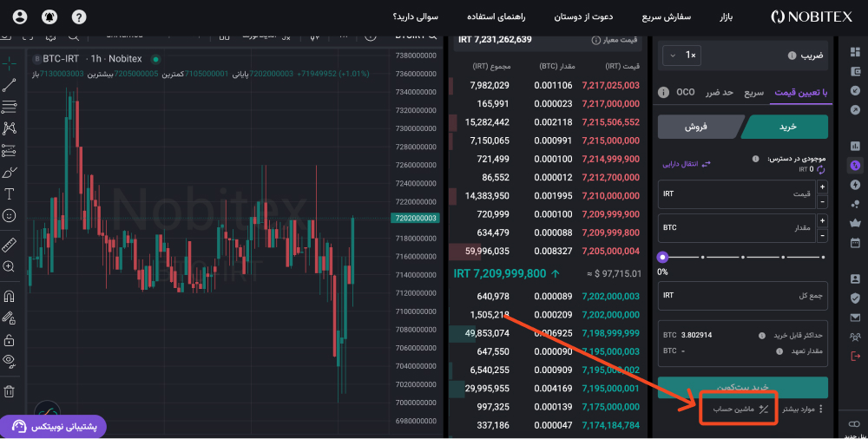Open the dashboard grid icon in sidebar
This screenshot has height=439, width=868.
click(x=855, y=52)
